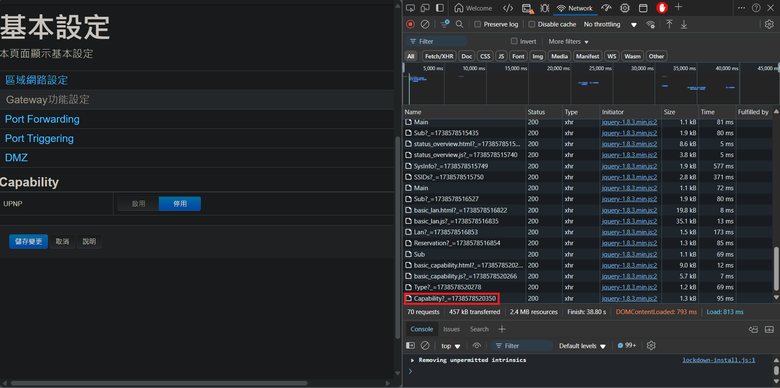Filter requests by Fetch/XHR
The width and height of the screenshot is (780, 388).
[x=439, y=56]
